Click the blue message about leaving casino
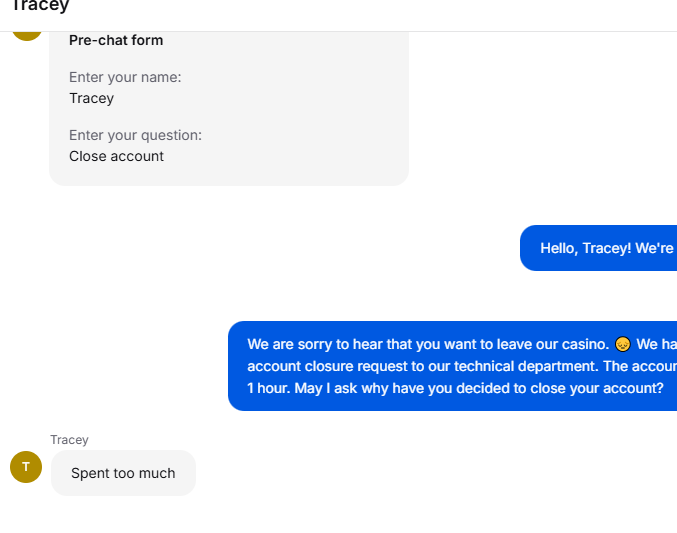 pyautogui.click(x=452, y=366)
